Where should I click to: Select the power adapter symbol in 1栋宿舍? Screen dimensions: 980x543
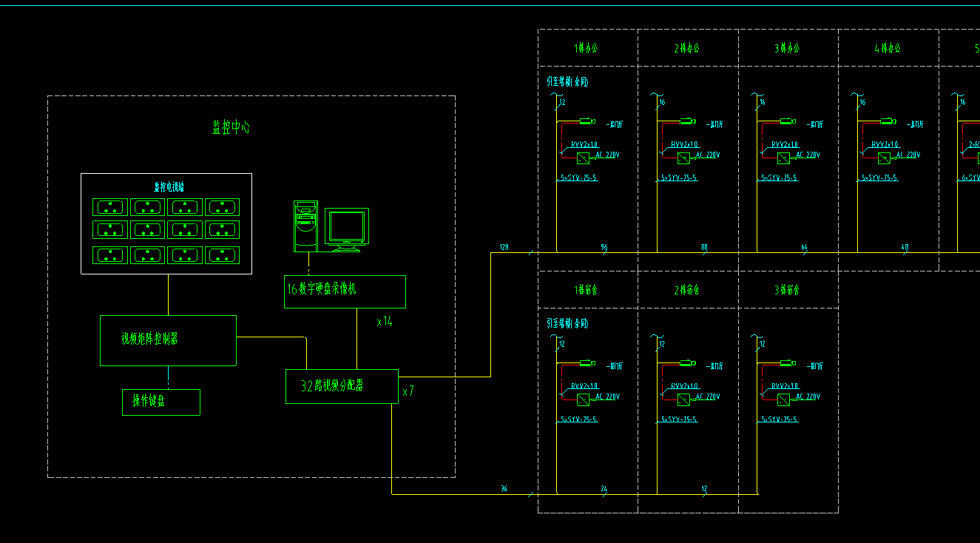pos(584,399)
